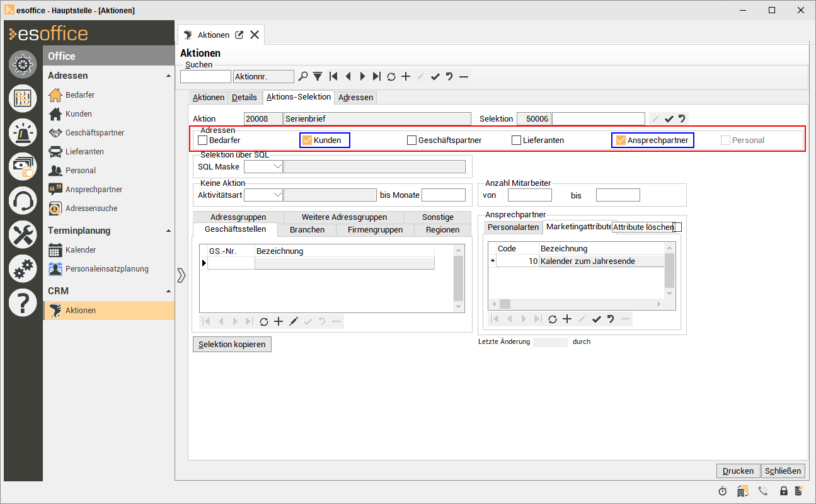Open the stopwatch icon in status bar
Viewport: 816px width, 504px height.
coord(723,491)
